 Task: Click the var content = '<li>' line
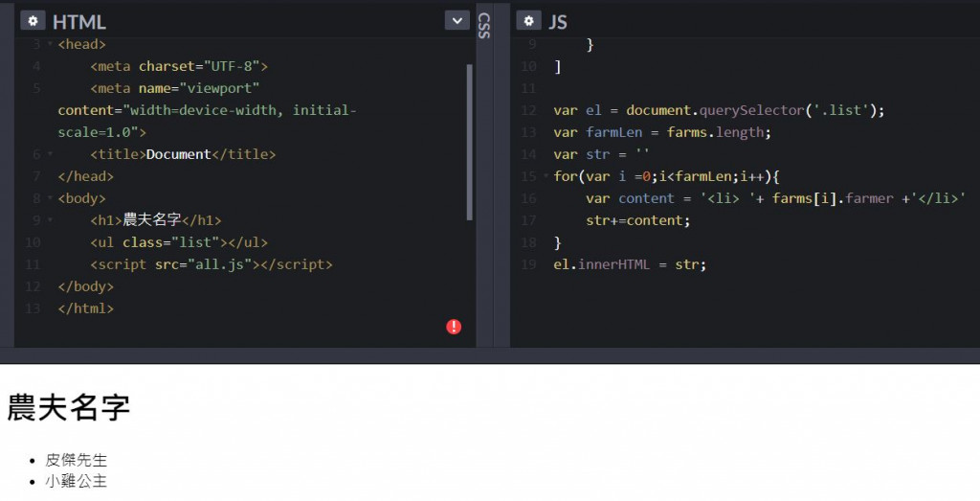[x=775, y=198]
